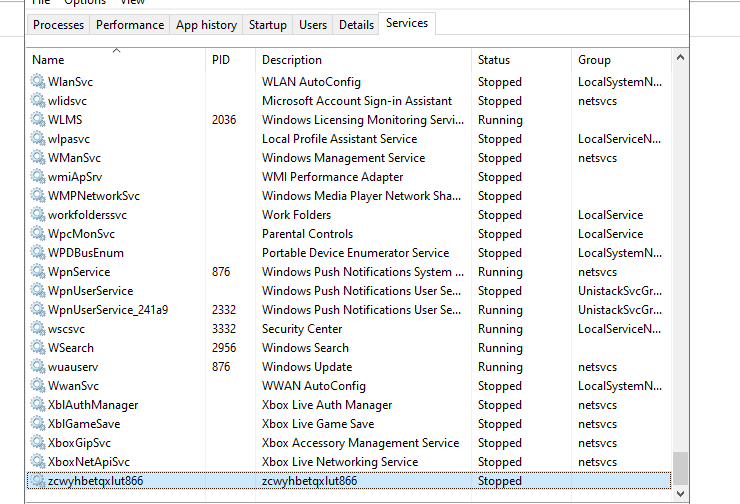
Task: Select the gear icon next to wuauserv
Action: coord(39,367)
